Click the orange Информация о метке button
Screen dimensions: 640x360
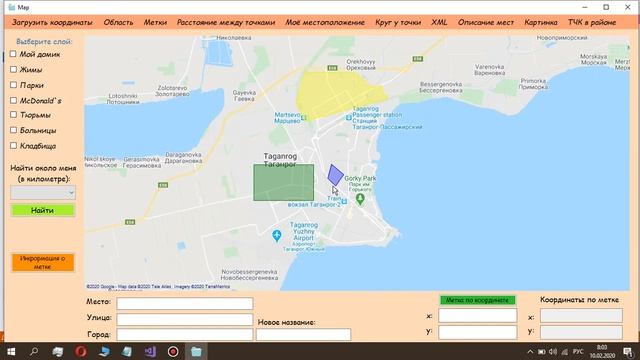coord(43,262)
